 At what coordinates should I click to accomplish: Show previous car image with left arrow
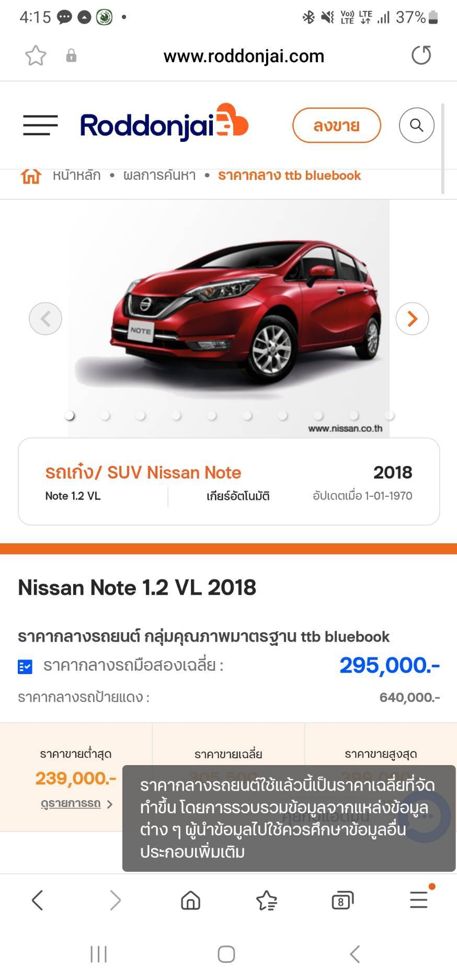(x=45, y=318)
